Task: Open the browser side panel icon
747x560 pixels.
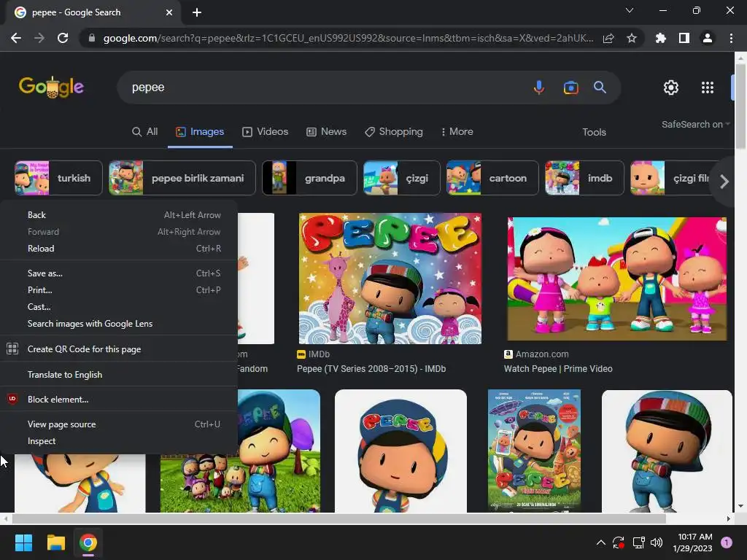Action: (x=684, y=38)
